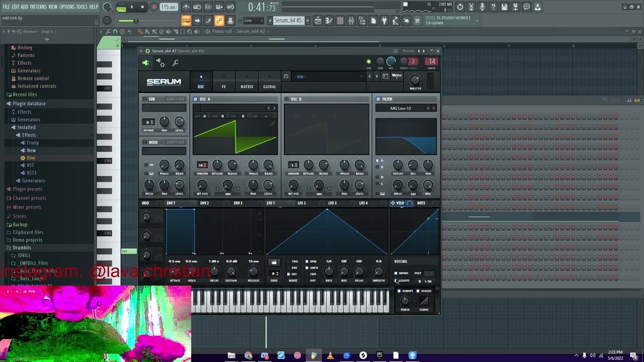This screenshot has width=644, height=362.
Task: Enable the MONO voicing checkbox
Action: point(396,274)
